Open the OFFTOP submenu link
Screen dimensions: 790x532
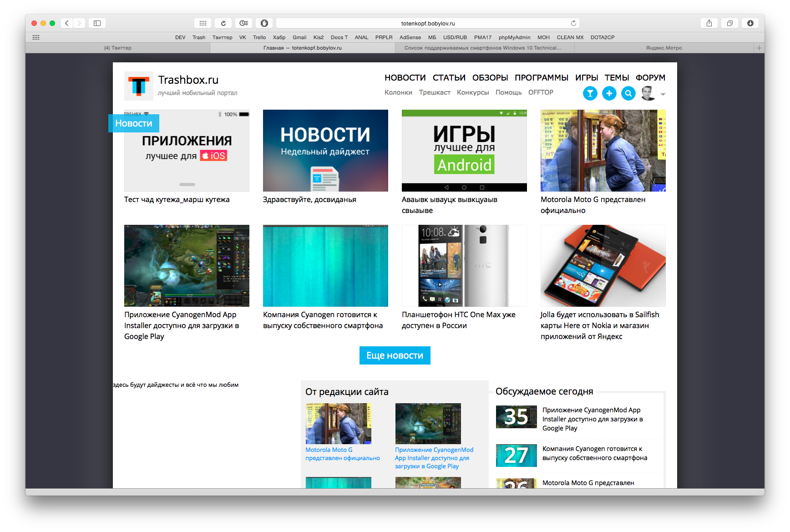541,92
